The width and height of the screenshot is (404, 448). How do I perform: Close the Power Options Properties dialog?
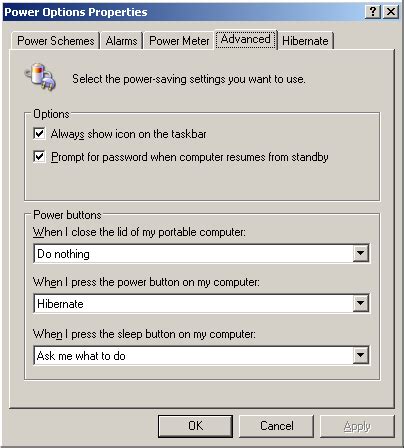coord(391,12)
